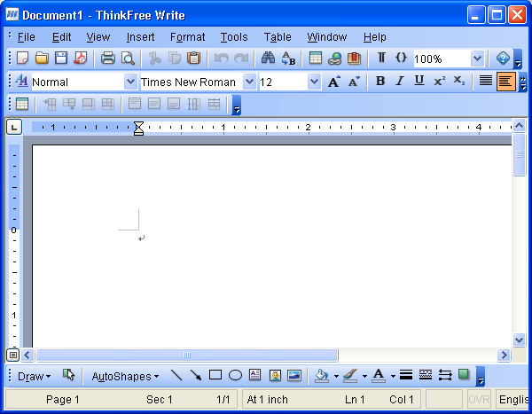The height and width of the screenshot is (414, 532).
Task: Click the book icon in standard toolbar
Action: (354, 58)
